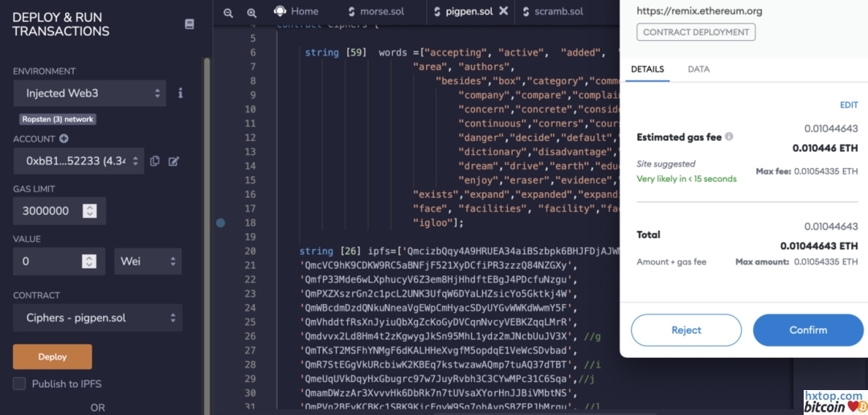Expand the account selector dropdown
The height and width of the screenshot is (415, 868).
pyautogui.click(x=78, y=161)
